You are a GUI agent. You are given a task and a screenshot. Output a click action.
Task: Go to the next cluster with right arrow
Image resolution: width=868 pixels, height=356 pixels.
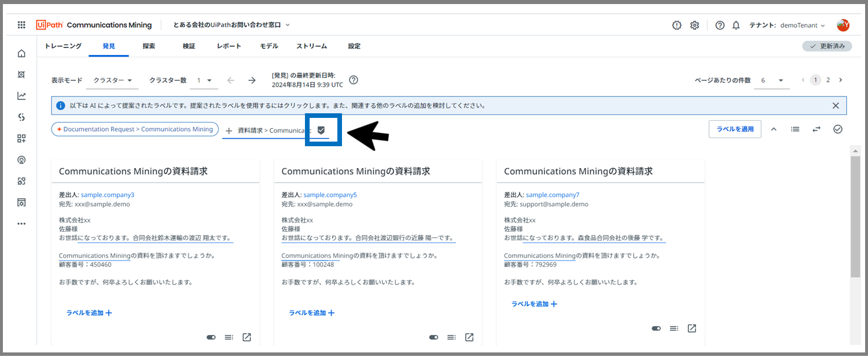252,80
